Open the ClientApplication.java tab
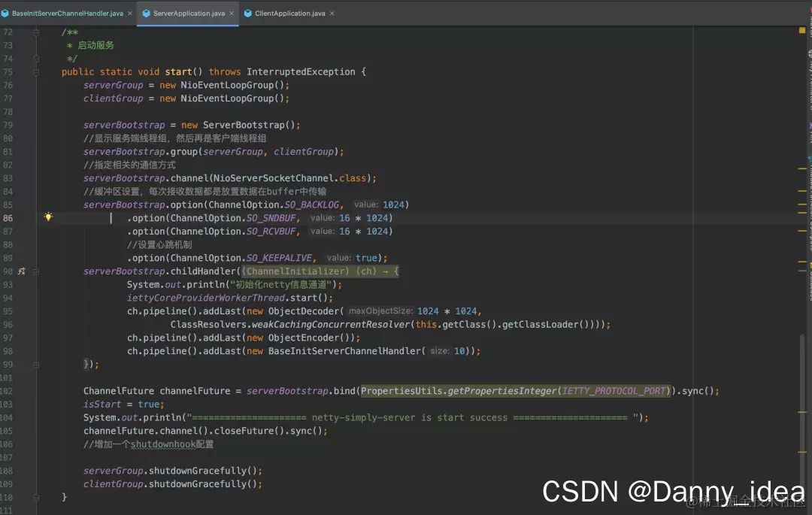812x515 pixels. click(x=289, y=14)
